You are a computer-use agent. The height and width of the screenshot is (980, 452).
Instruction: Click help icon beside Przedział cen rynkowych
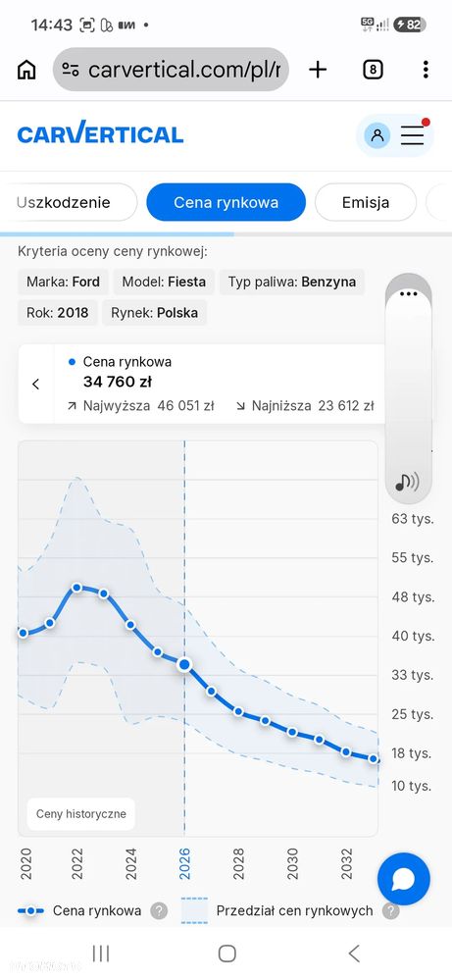(391, 910)
